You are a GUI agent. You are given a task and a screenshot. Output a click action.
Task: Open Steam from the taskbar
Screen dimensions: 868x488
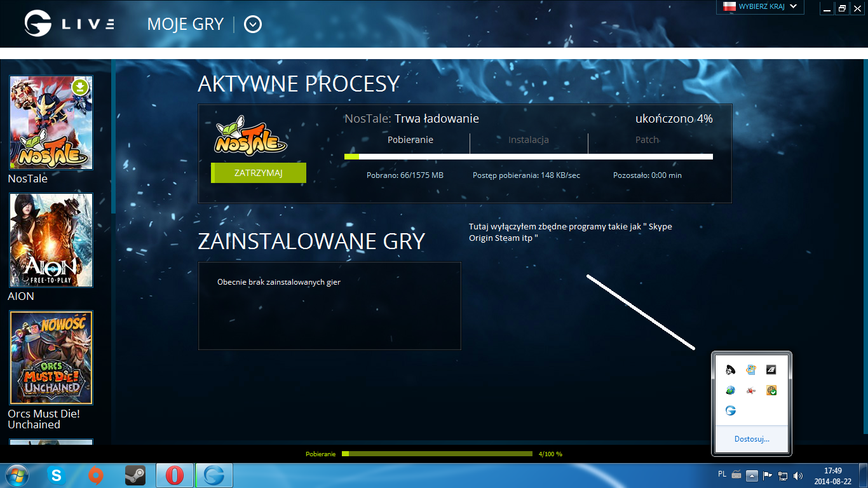pyautogui.click(x=135, y=475)
